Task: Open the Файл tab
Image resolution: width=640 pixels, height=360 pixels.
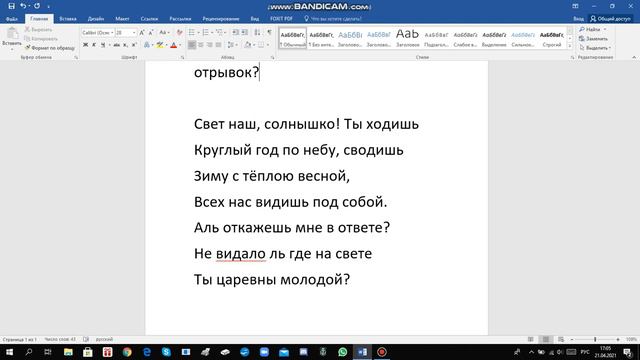Action: click(x=12, y=19)
